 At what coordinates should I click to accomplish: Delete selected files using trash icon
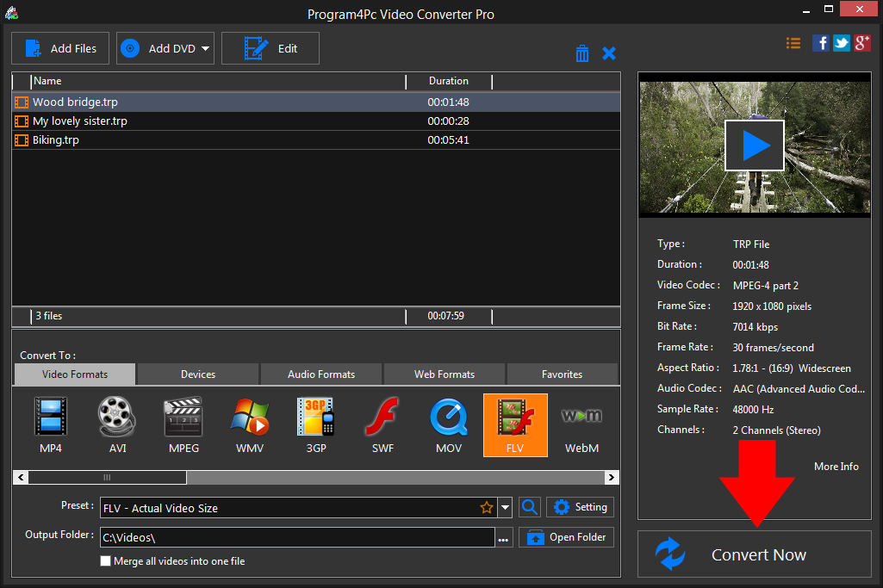coord(582,53)
